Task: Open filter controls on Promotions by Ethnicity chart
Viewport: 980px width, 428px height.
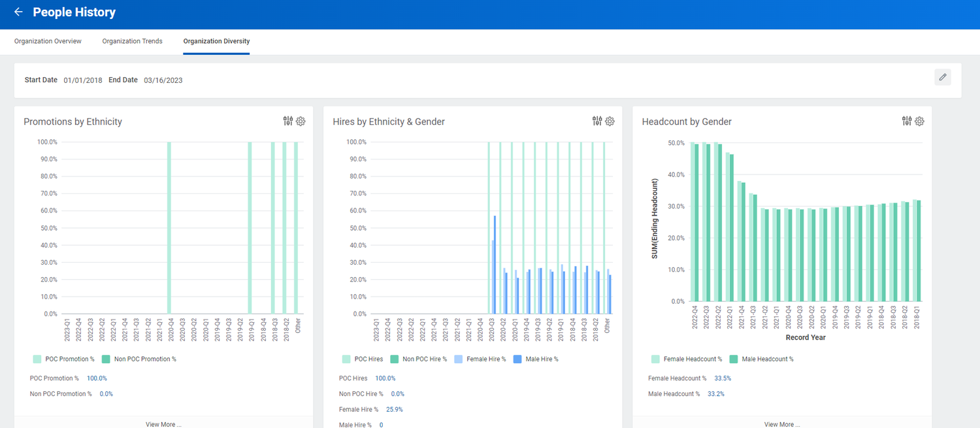Action: tap(287, 121)
